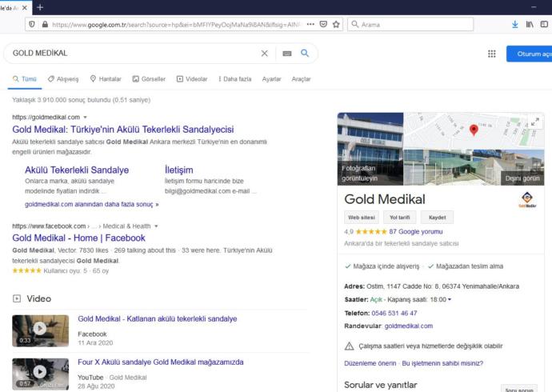Click the Video section icon
The image size is (552, 392).
[x=17, y=298]
